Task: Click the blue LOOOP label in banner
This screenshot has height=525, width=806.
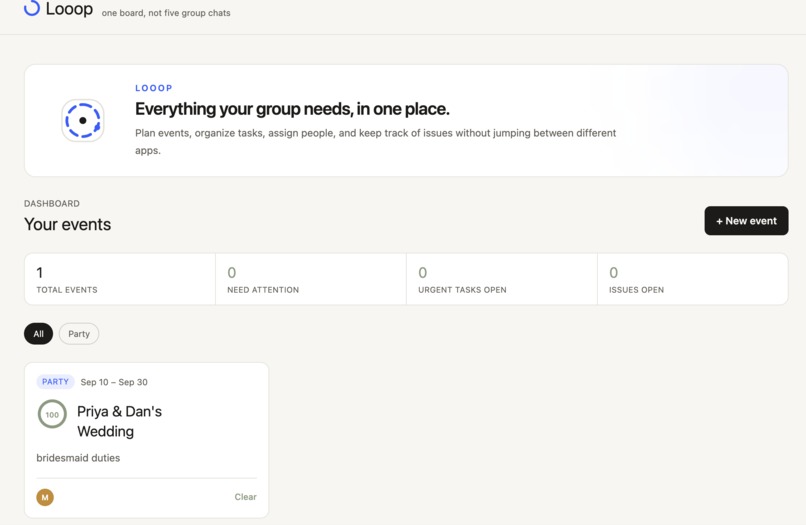Action: pos(154,88)
